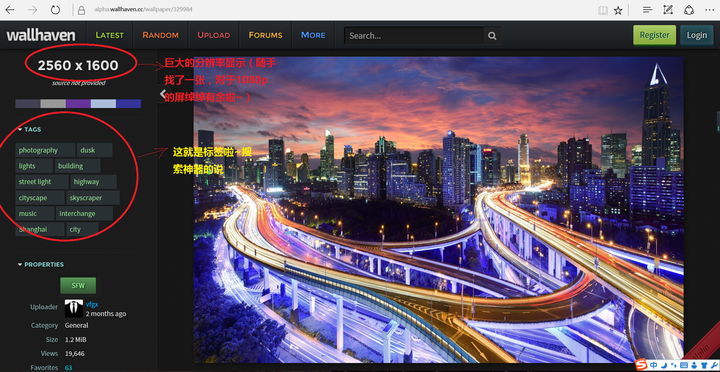The height and width of the screenshot is (372, 720).
Task: Click the SFW purity button
Action: pos(78,285)
